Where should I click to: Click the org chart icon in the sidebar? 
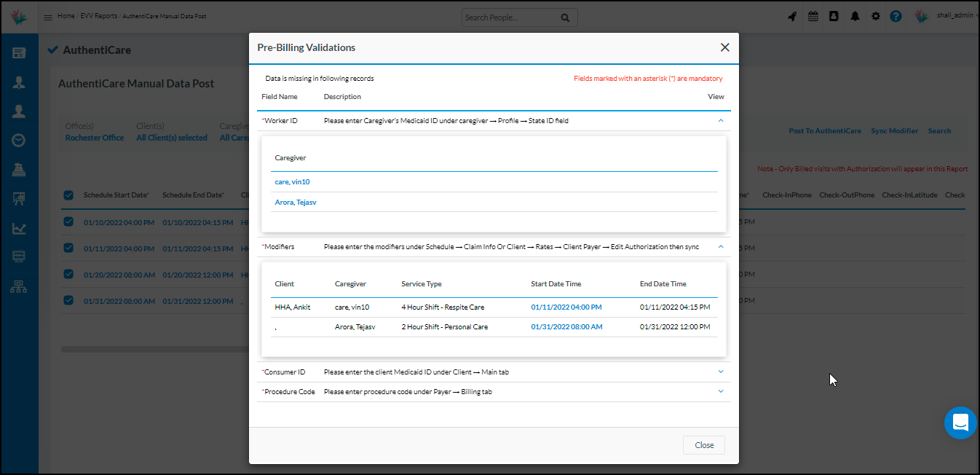click(19, 286)
